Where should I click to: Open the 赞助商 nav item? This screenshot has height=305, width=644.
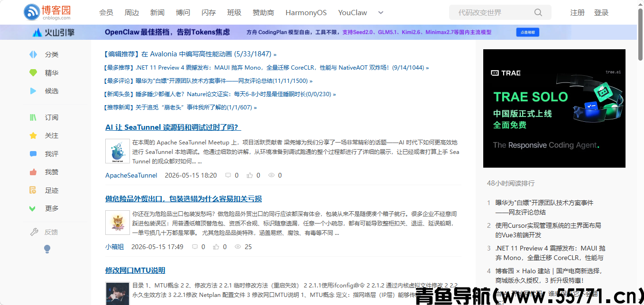264,13
